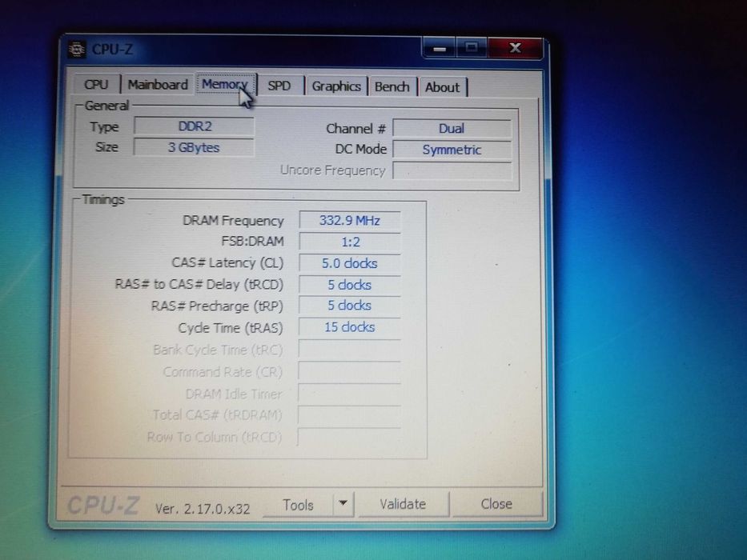Open the About tab
The width and height of the screenshot is (747, 560).
point(443,87)
